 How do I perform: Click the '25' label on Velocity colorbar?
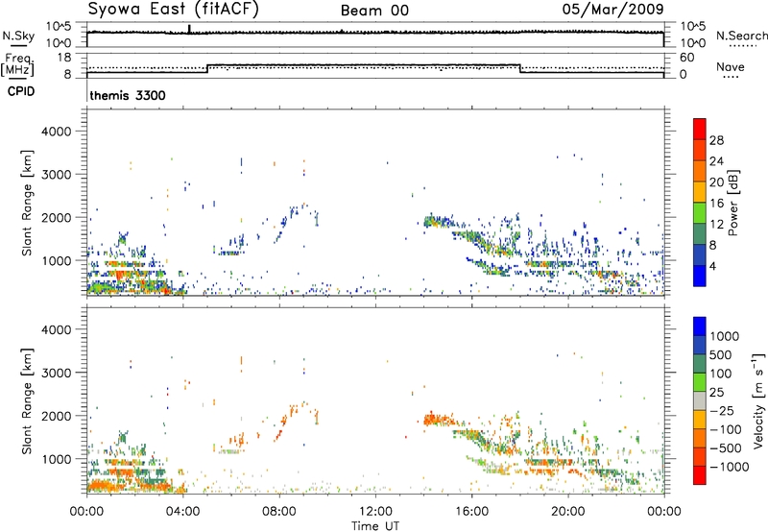(x=716, y=393)
